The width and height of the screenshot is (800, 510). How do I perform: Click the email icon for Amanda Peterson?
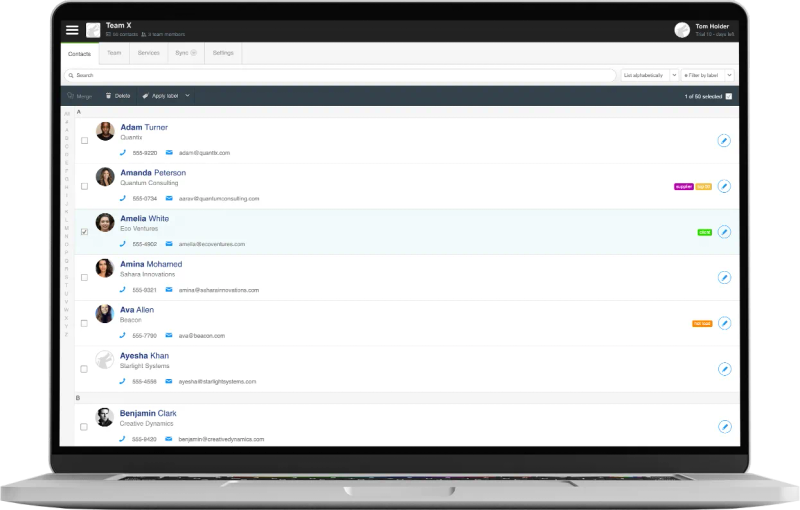click(x=169, y=198)
